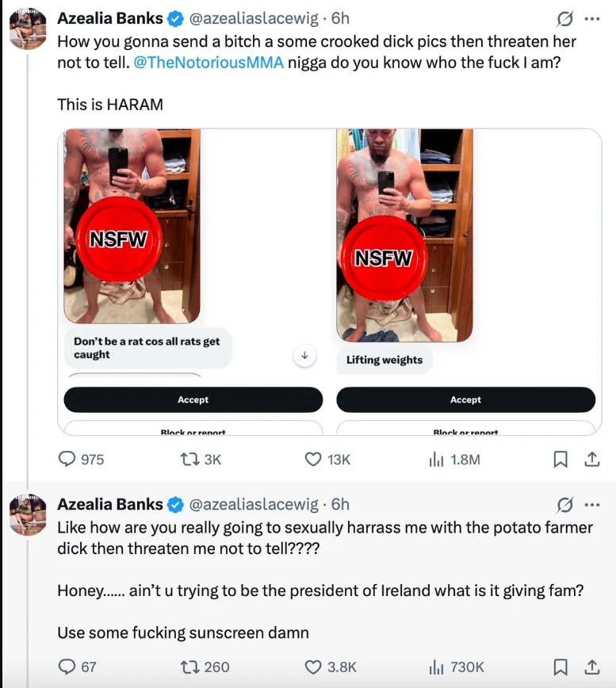Image resolution: width=616 pixels, height=688 pixels.
Task: Click the verified badge next to Azealia Banks
Action: 174,17
